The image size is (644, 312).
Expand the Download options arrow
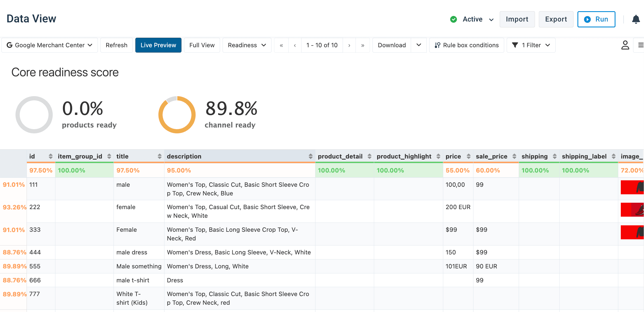point(419,45)
